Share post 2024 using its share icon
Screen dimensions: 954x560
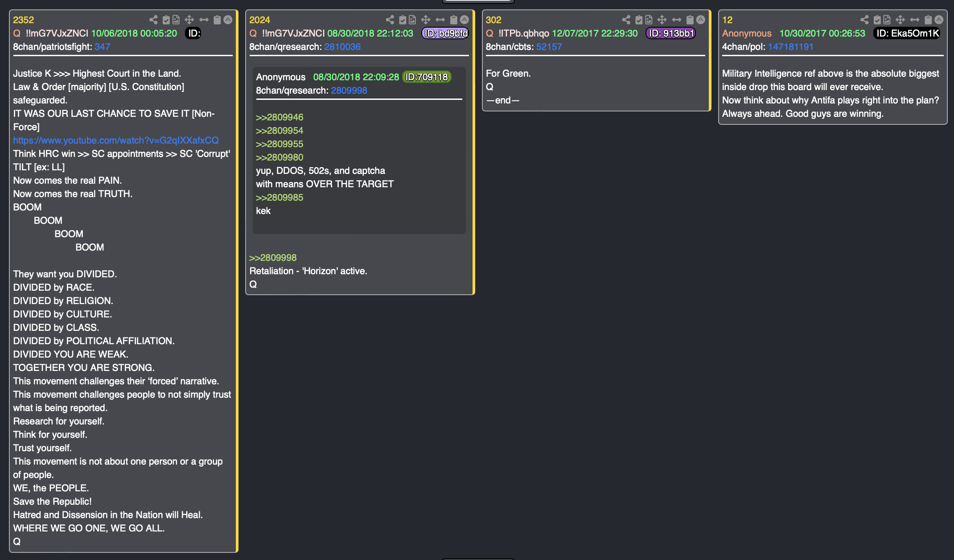tap(390, 20)
